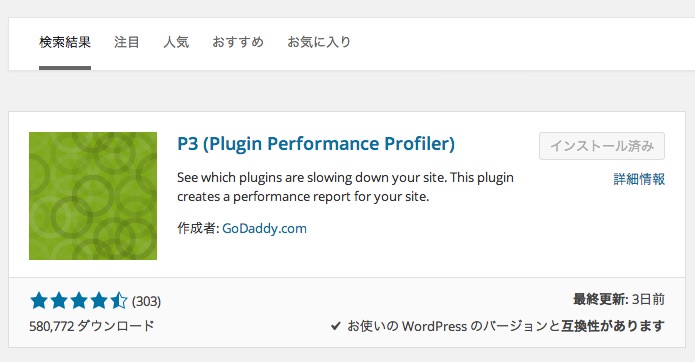
Task: Click the インストール済み button
Action: tap(602, 146)
